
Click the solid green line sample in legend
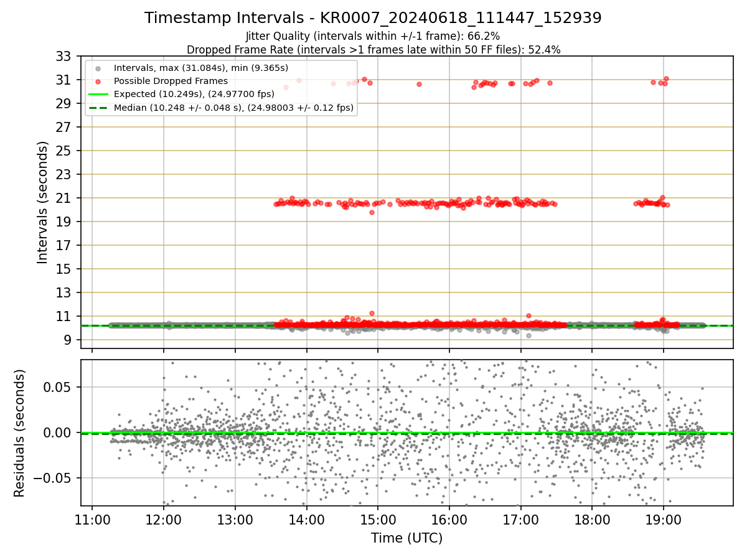click(99, 95)
